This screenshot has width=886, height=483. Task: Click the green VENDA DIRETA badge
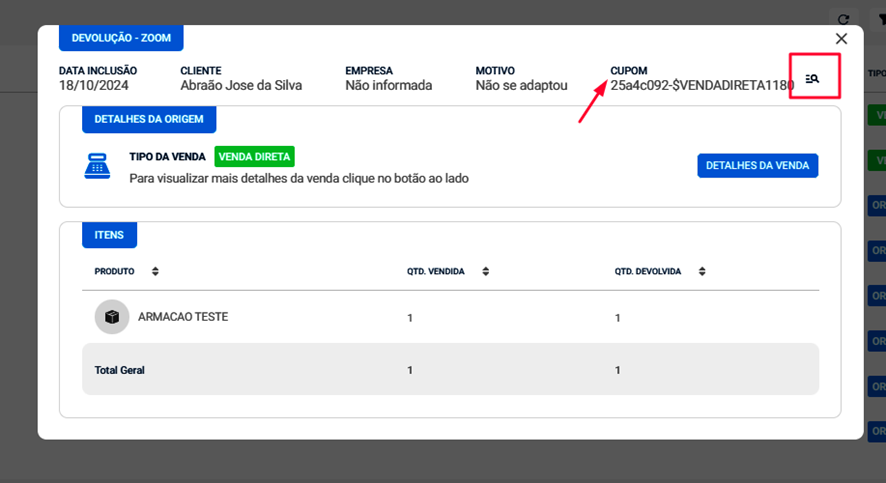(x=254, y=156)
